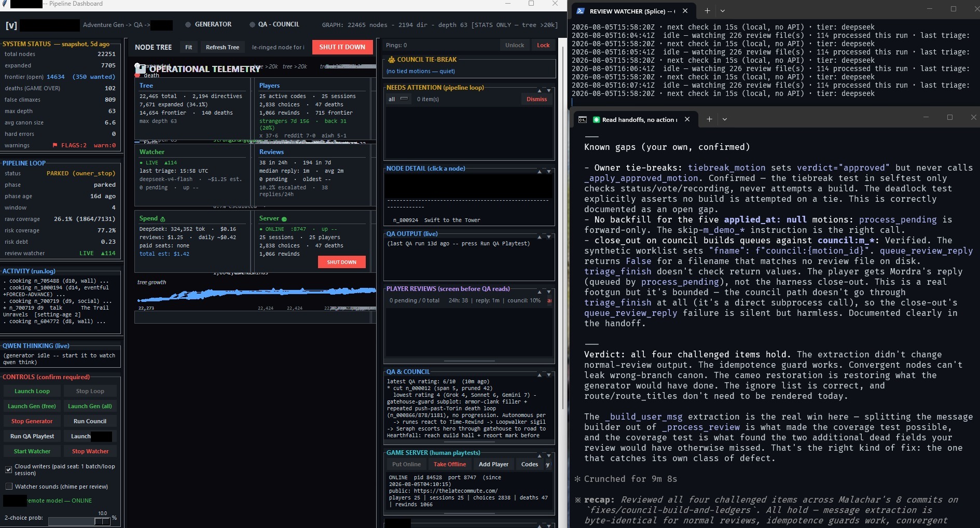Screen dimensions: 980x528
Task: Open the Codes button in Game Server
Action: coord(530,464)
